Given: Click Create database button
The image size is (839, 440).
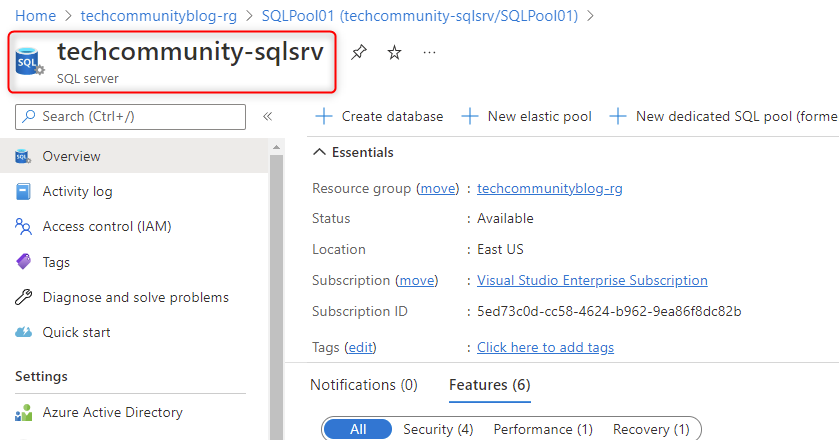Looking at the screenshot, I should tap(379, 116).
